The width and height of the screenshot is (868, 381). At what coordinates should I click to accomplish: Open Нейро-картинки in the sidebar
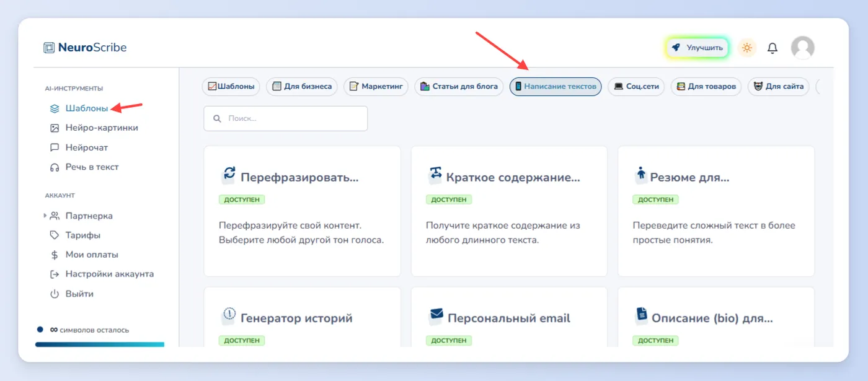point(102,128)
